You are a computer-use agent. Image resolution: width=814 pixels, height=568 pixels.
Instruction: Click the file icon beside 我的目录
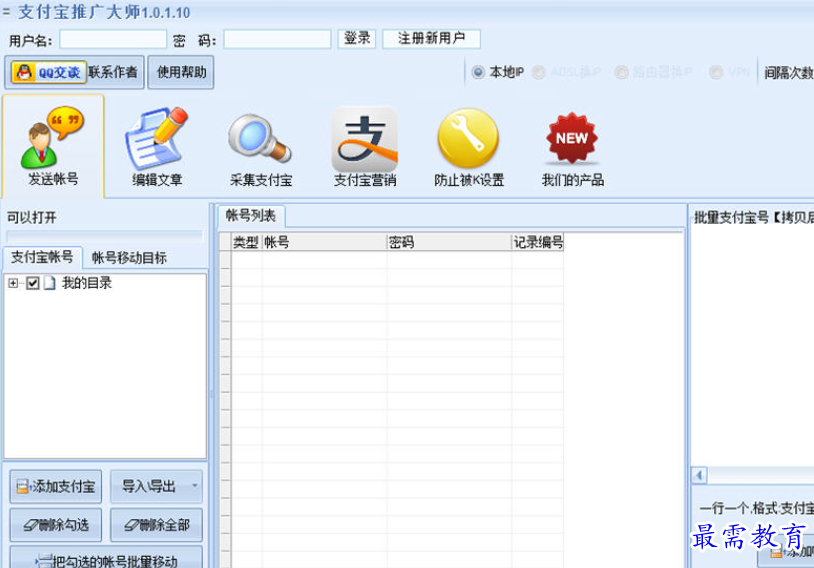[50, 283]
